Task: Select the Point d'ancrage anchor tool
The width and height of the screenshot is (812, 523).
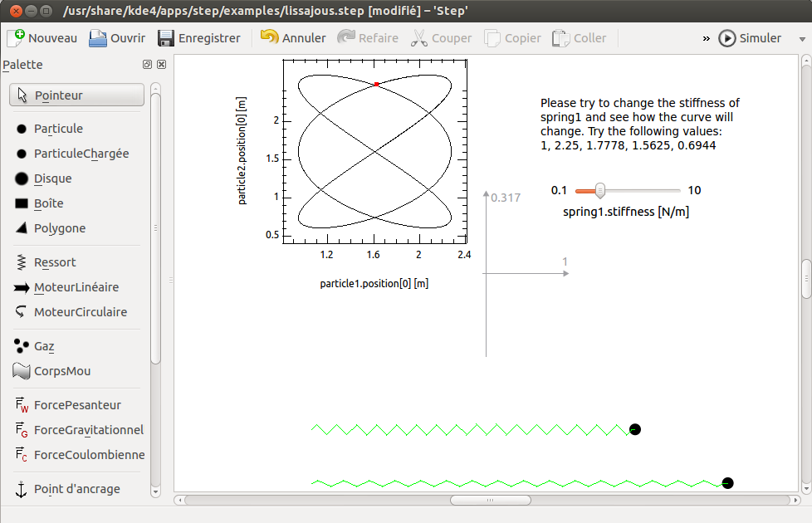Action: 76,489
